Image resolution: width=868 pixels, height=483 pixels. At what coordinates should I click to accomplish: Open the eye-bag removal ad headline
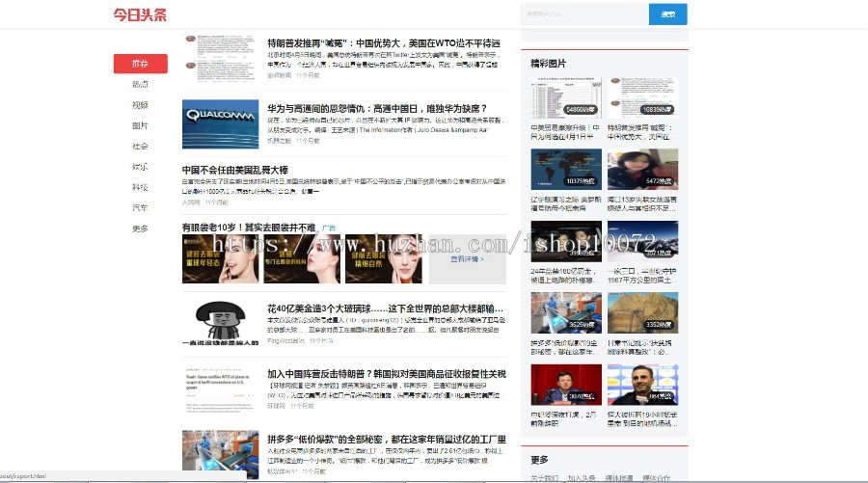249,228
